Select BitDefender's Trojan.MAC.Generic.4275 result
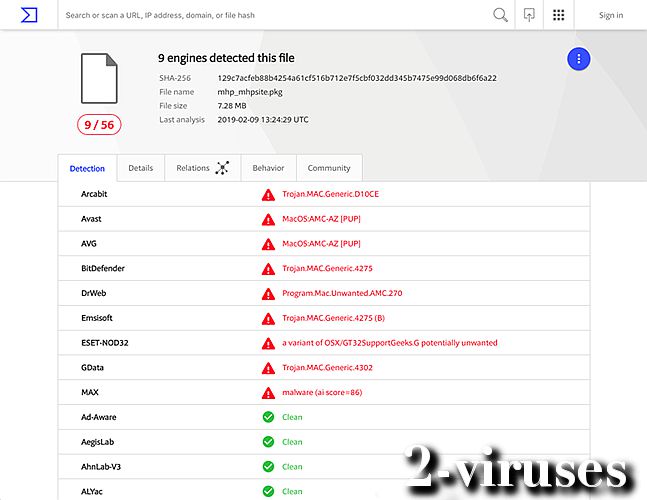The width and height of the screenshot is (647, 500). pyautogui.click(x=327, y=268)
